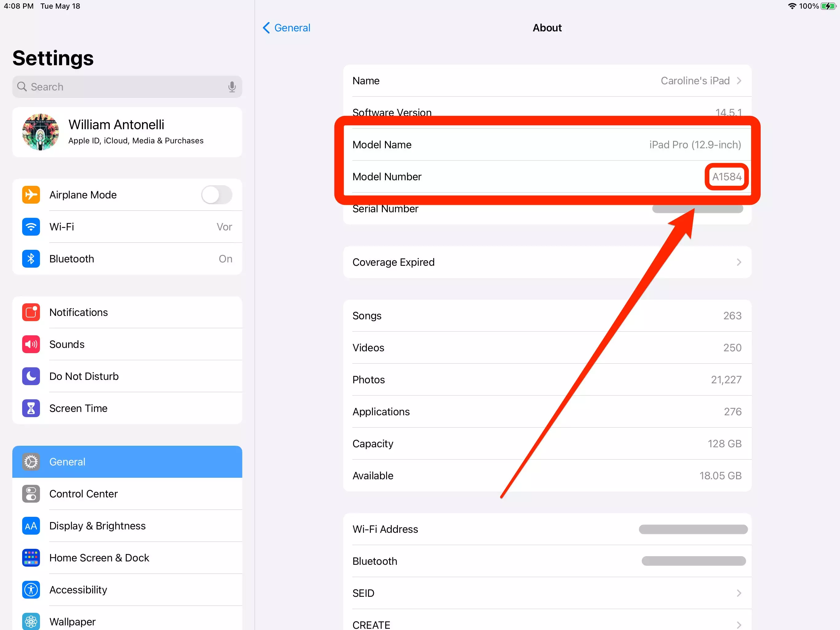
Task: Open William Antonelli's Apple ID profile
Action: click(x=127, y=132)
